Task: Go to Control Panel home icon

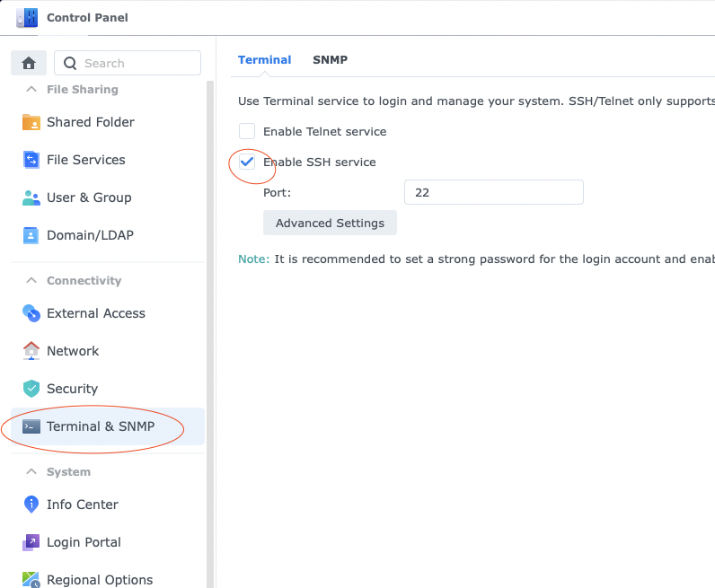Action: pyautogui.click(x=29, y=63)
